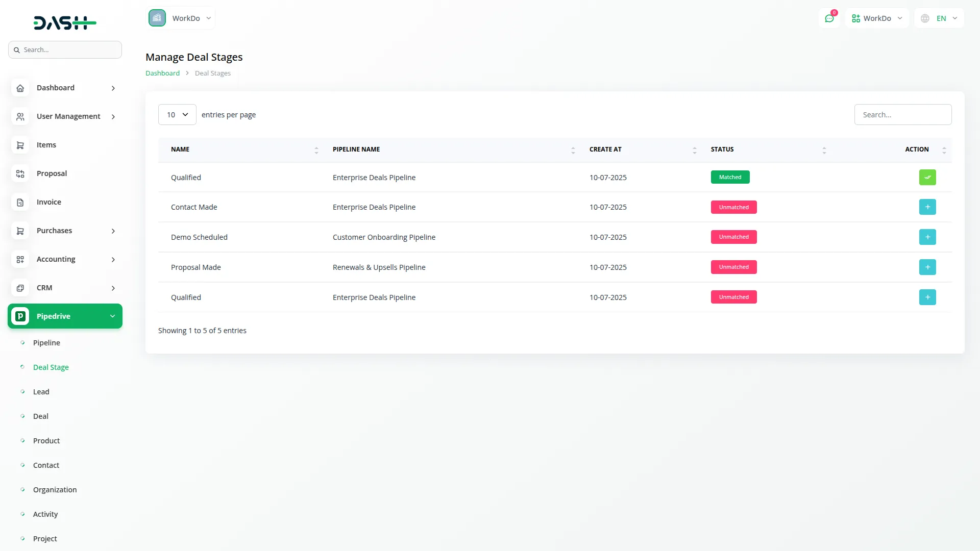Viewport: 980px width, 551px height.
Task: Open the Activity menu item
Action: click(x=45, y=514)
